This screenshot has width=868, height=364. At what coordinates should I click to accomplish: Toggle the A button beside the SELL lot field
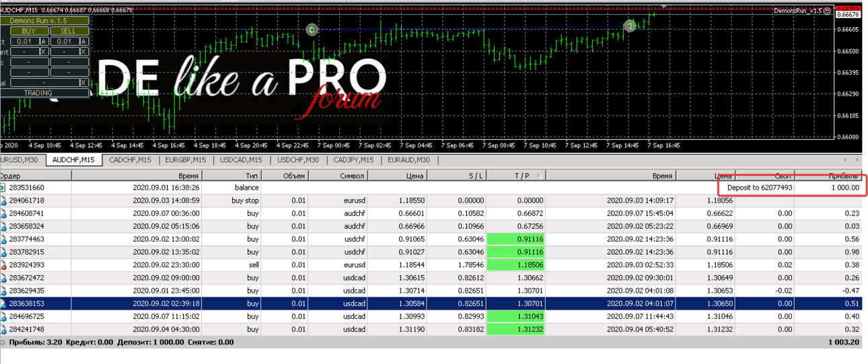83,42
